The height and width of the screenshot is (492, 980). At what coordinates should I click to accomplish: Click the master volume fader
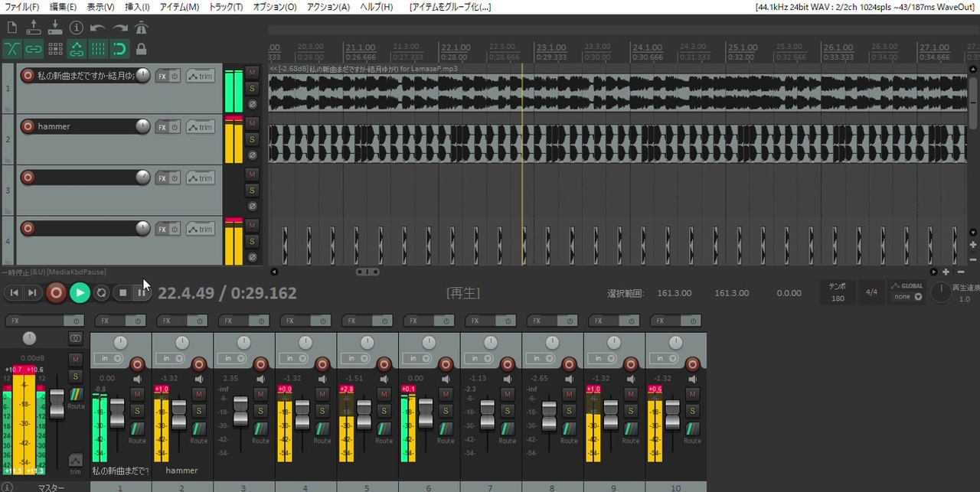point(57,403)
